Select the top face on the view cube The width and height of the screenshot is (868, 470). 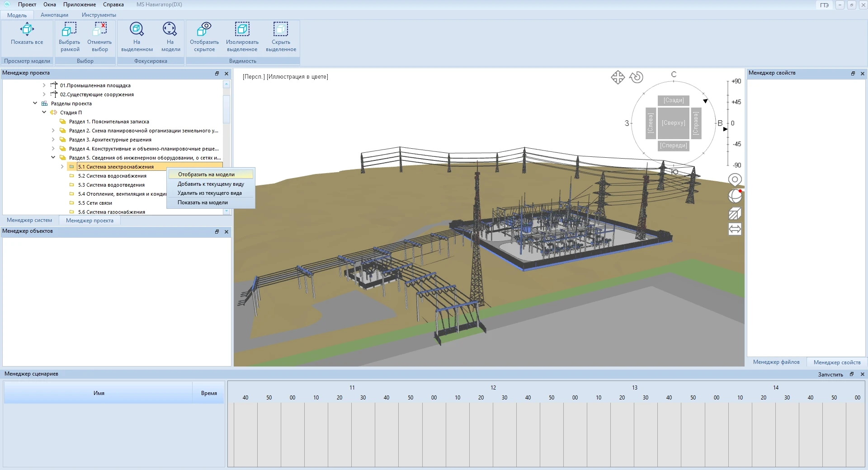673,123
